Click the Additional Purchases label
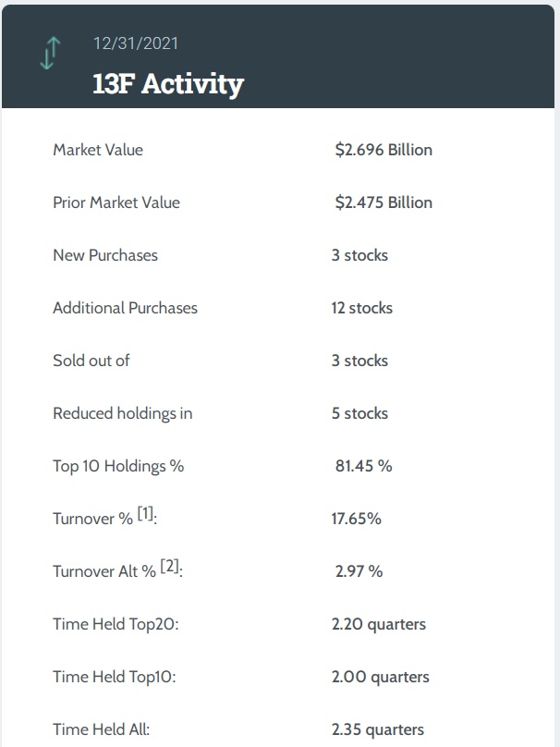The width and height of the screenshot is (560, 747). (125, 308)
